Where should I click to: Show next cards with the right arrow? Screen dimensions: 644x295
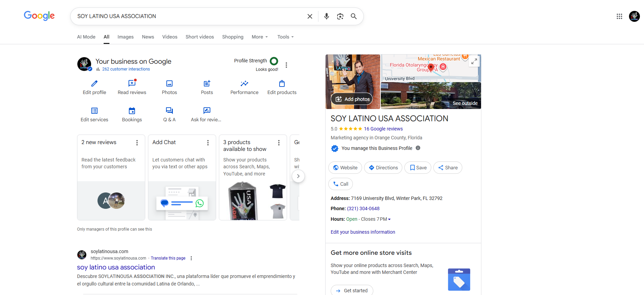298,176
